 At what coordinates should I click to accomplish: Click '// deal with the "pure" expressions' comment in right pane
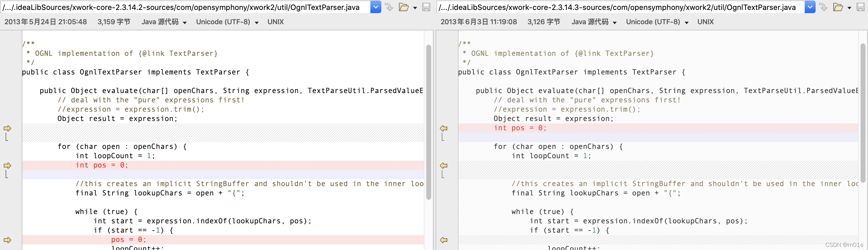587,100
